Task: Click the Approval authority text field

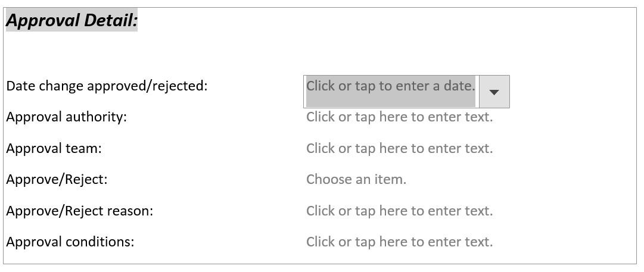Action: coord(399,117)
